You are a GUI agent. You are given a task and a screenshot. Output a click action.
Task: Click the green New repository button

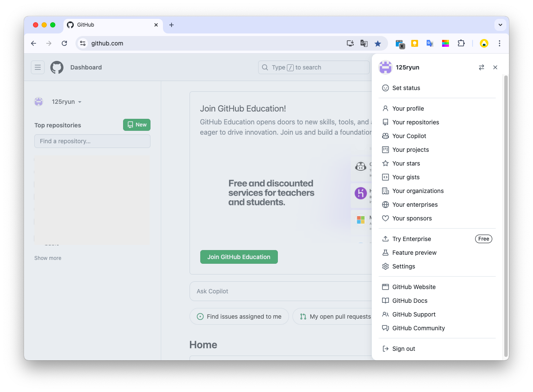137,125
